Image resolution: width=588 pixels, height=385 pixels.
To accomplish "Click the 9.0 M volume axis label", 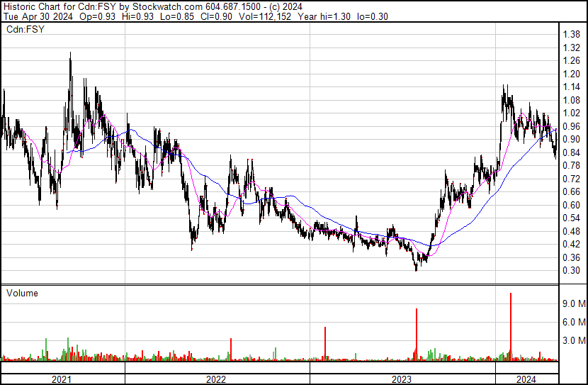I will click(x=573, y=303).
